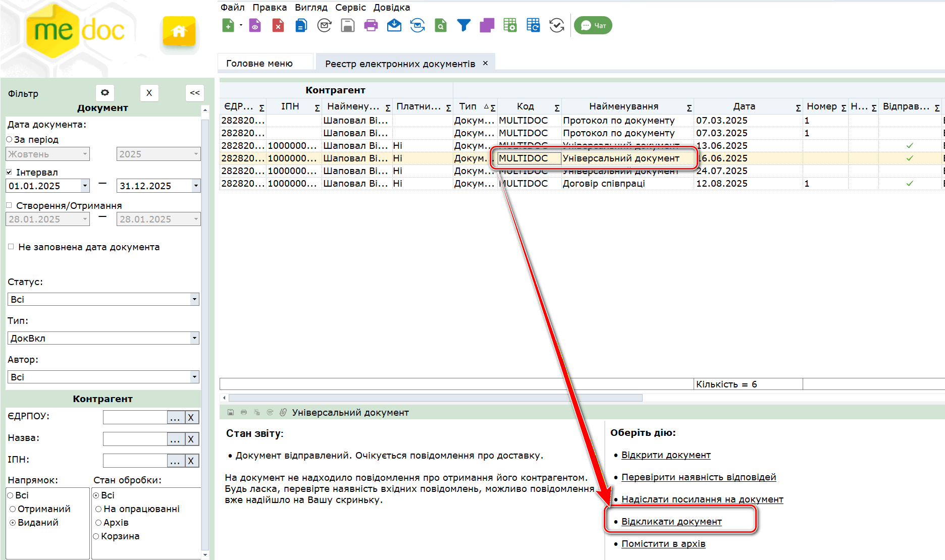
Task: Expand the Автор dropdown
Action: coord(194,377)
